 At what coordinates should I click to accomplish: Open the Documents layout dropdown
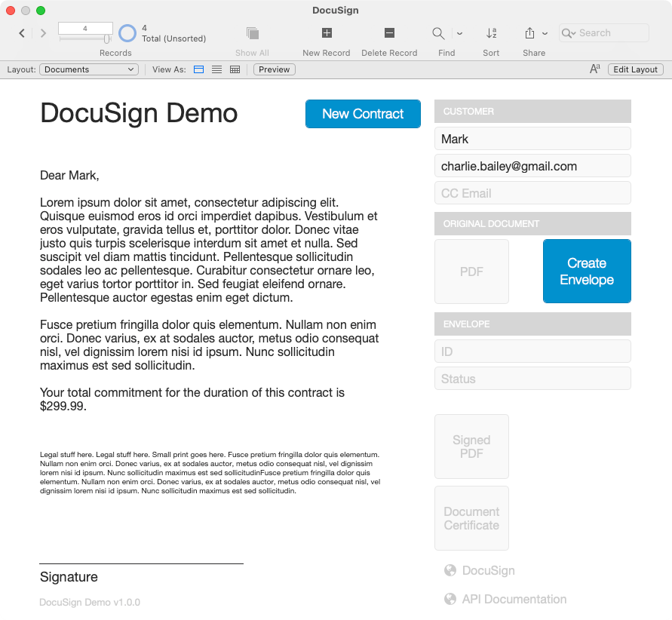88,69
